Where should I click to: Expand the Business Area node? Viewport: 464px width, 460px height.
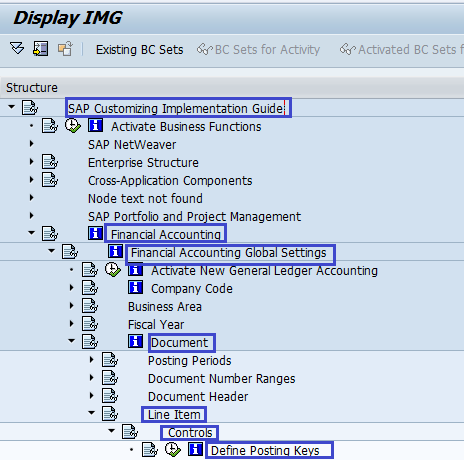[71, 306]
